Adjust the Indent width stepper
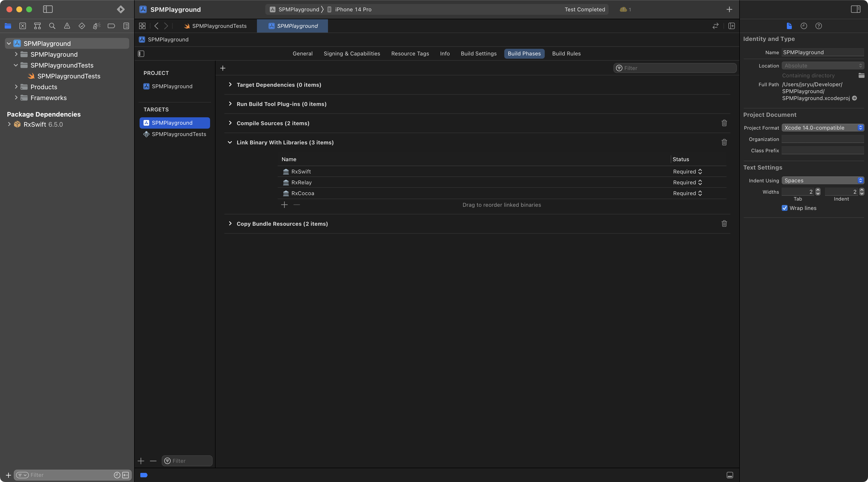Image resolution: width=868 pixels, height=482 pixels. coord(862,192)
